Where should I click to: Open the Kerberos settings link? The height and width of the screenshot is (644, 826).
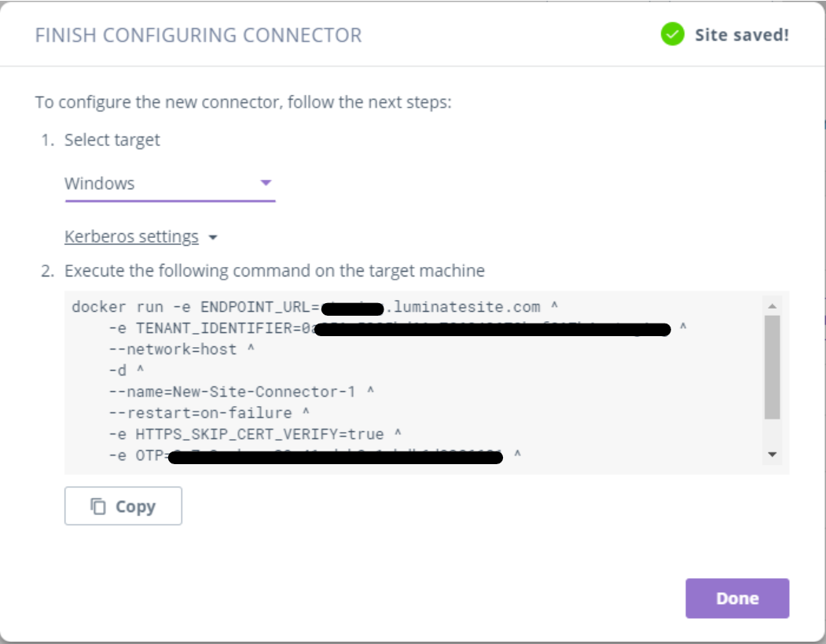[131, 237]
